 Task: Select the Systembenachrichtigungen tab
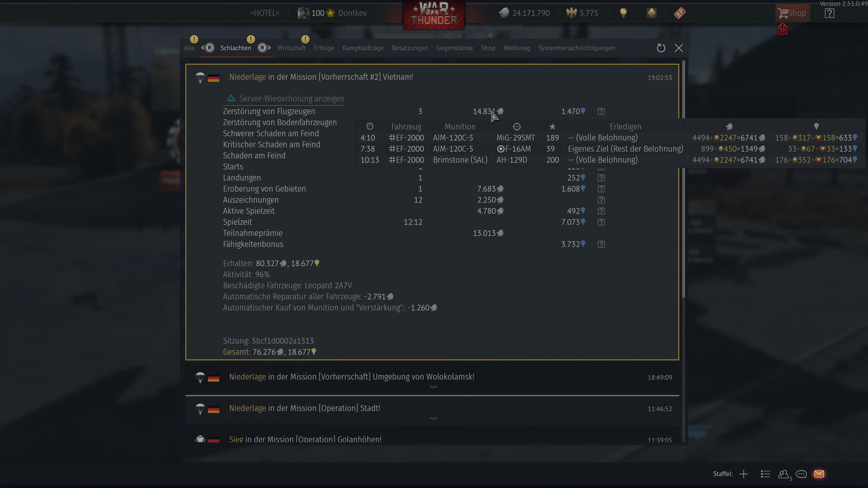click(576, 48)
